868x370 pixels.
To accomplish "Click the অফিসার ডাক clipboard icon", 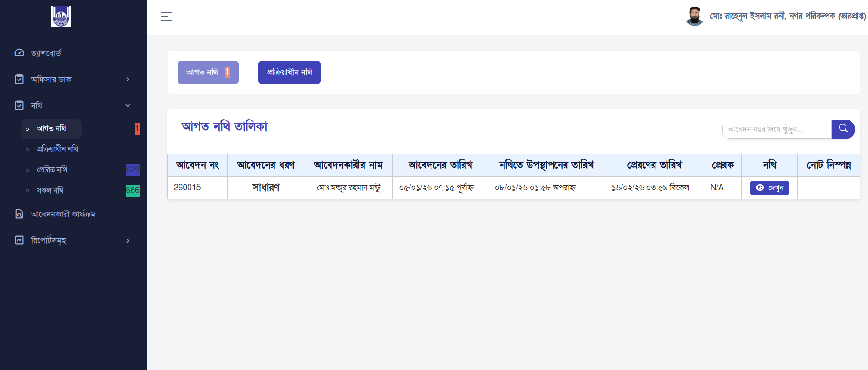I will click(19, 79).
